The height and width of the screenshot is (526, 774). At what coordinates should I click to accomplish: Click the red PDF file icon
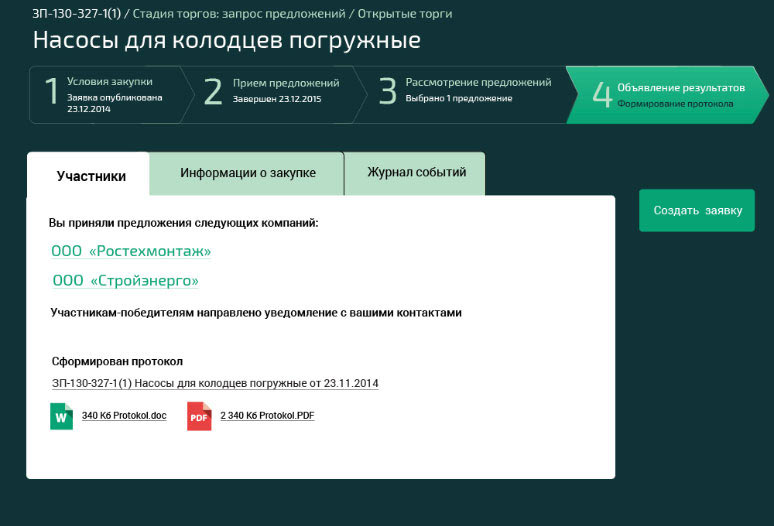tap(199, 416)
